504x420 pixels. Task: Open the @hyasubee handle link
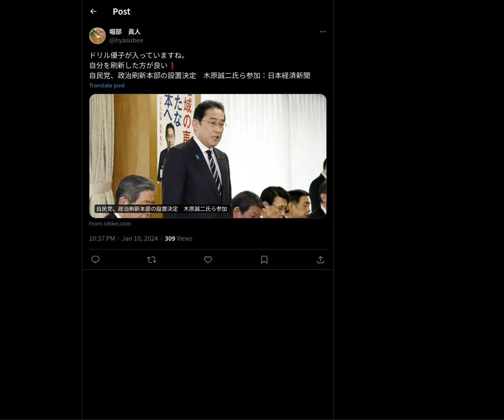[x=126, y=40]
